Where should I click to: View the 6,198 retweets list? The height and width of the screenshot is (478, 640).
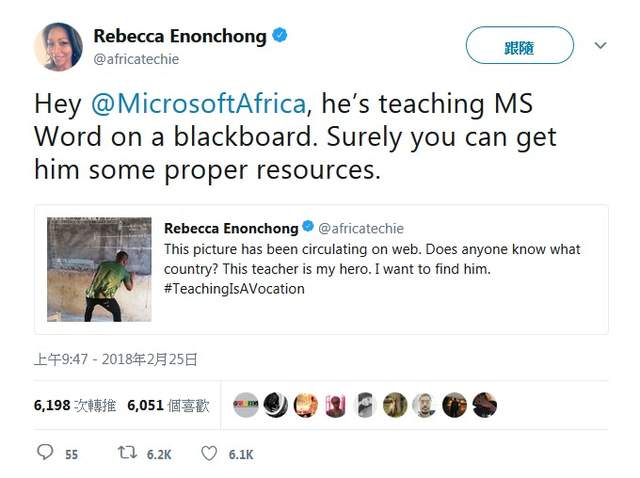click(x=74, y=405)
